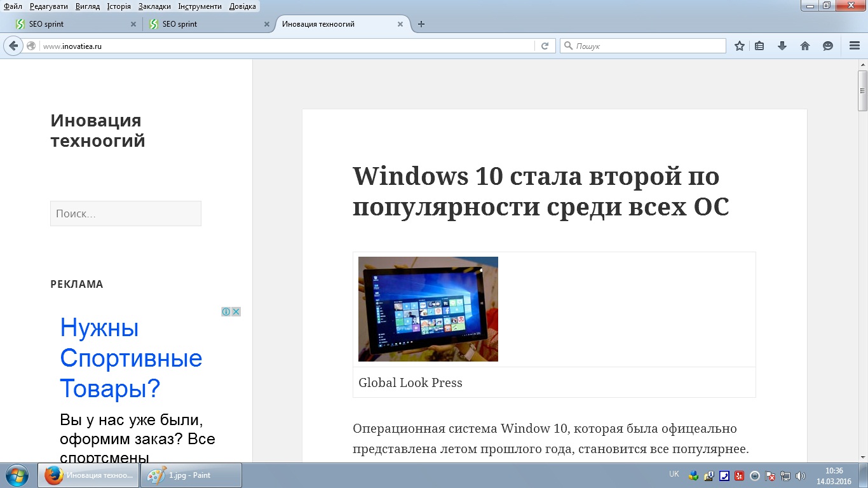This screenshot has height=488, width=868.
Task: Click the site Поиск search field
Action: point(126,213)
